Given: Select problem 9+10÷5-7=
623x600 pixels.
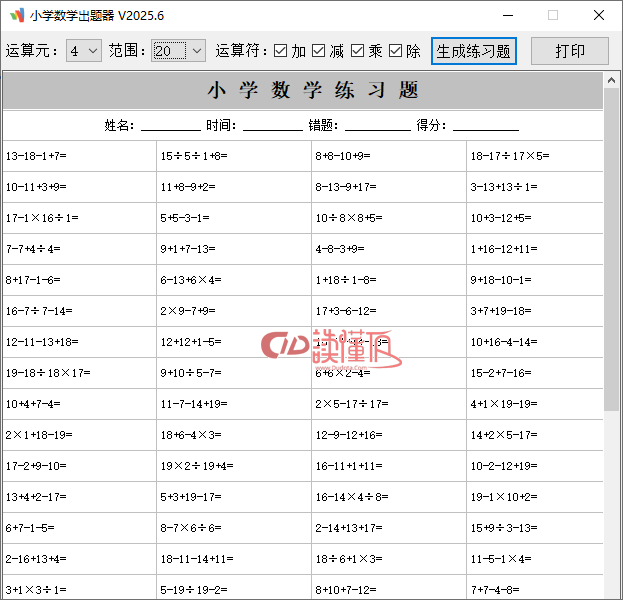Looking at the screenshot, I should [x=191, y=373].
